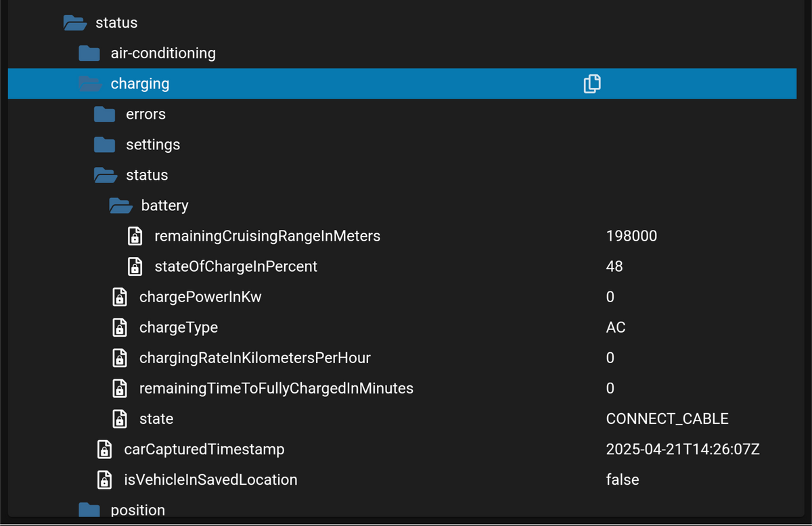This screenshot has height=526, width=812.
Task: Click the lock-file icon beside carCapturedTimestamp
Action: 105,449
